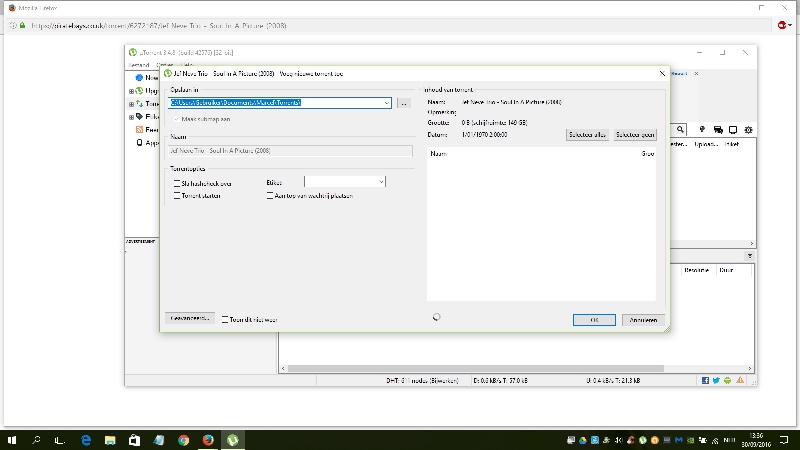Click the Firefox icon in taskbar
Viewport: 800px width, 450px height.
[208, 440]
